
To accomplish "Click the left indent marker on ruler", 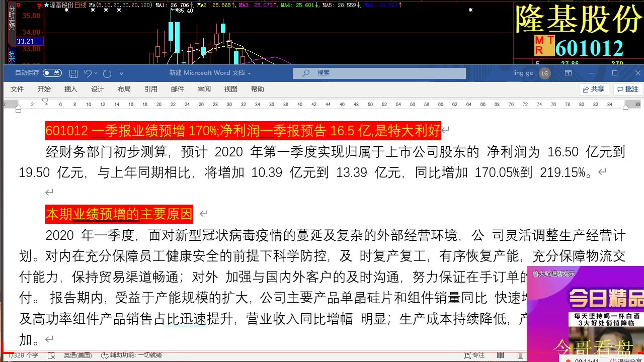I will 19,109.
